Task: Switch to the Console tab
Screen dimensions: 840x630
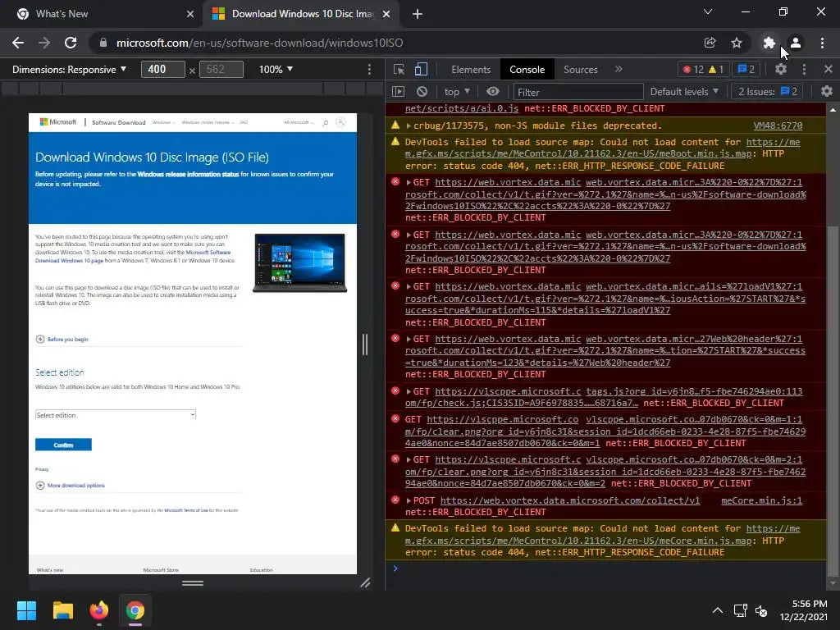Action: tap(527, 69)
